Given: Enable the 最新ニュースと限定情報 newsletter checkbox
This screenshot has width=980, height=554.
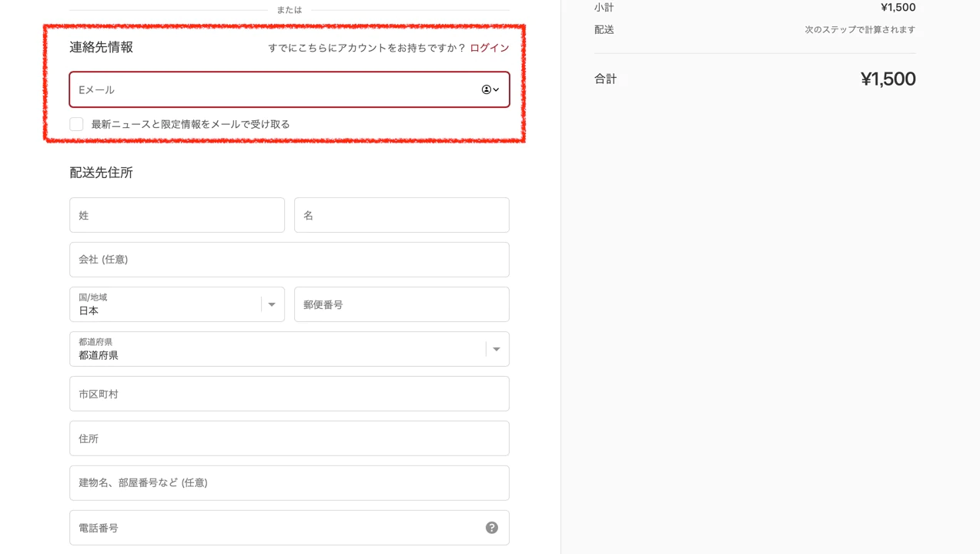Looking at the screenshot, I should (76, 123).
